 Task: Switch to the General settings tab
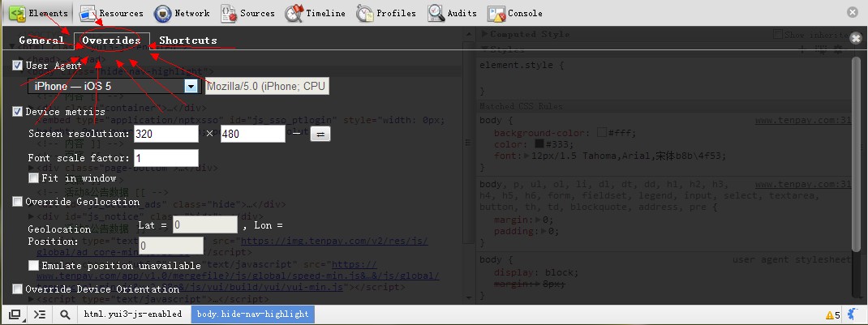(x=41, y=40)
